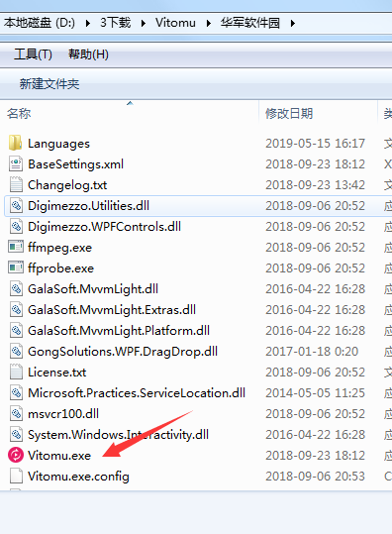Expand the arrow after 3下载 breadcrumb
The height and width of the screenshot is (534, 392).
(x=144, y=23)
